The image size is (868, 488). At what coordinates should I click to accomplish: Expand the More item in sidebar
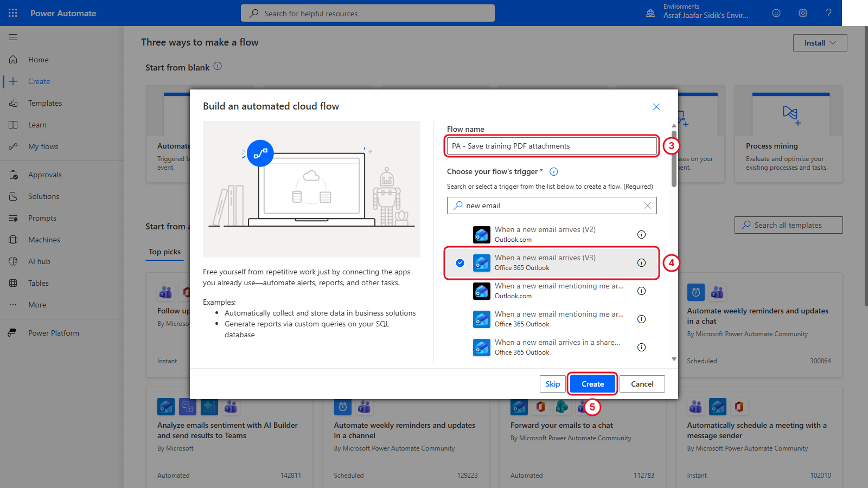coord(62,305)
